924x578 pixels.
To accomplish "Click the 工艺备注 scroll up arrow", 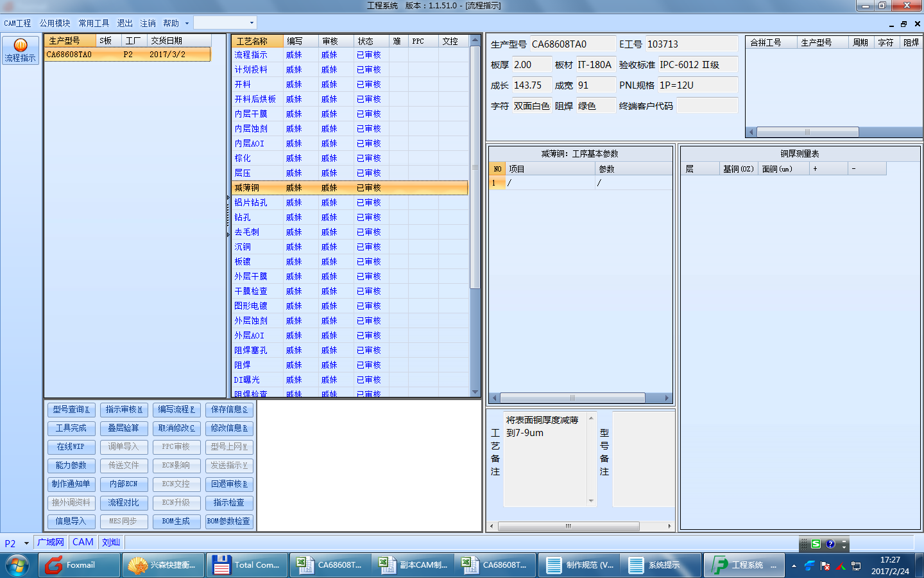I will [x=591, y=418].
